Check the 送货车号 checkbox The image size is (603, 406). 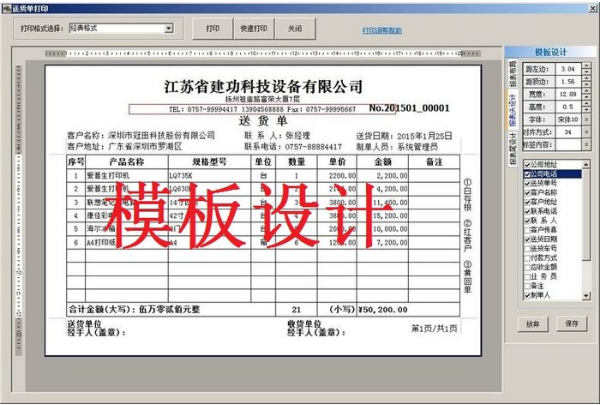point(528,249)
